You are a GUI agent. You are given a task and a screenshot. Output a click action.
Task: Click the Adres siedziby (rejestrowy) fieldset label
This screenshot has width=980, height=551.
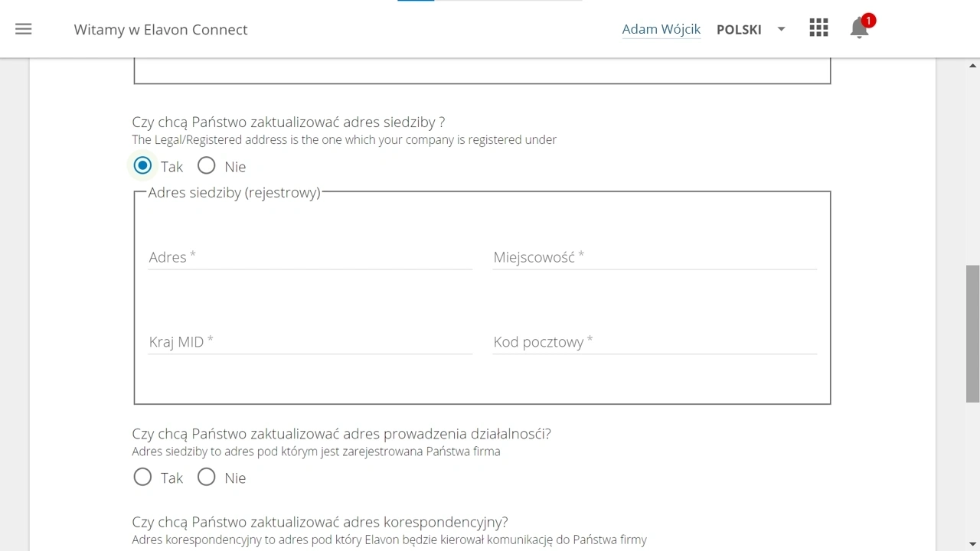[x=234, y=192]
